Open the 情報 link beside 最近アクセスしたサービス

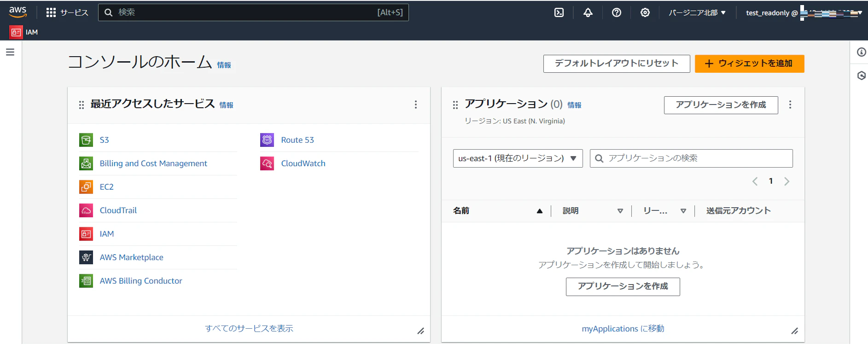tap(226, 105)
